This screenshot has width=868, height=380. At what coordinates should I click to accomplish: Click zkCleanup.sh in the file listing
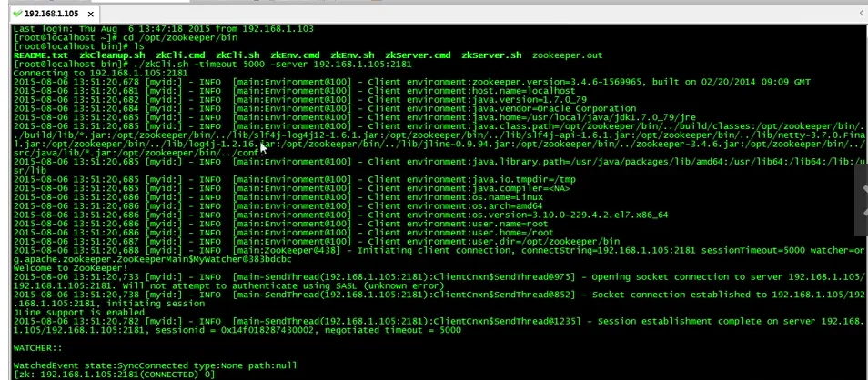tap(113, 55)
